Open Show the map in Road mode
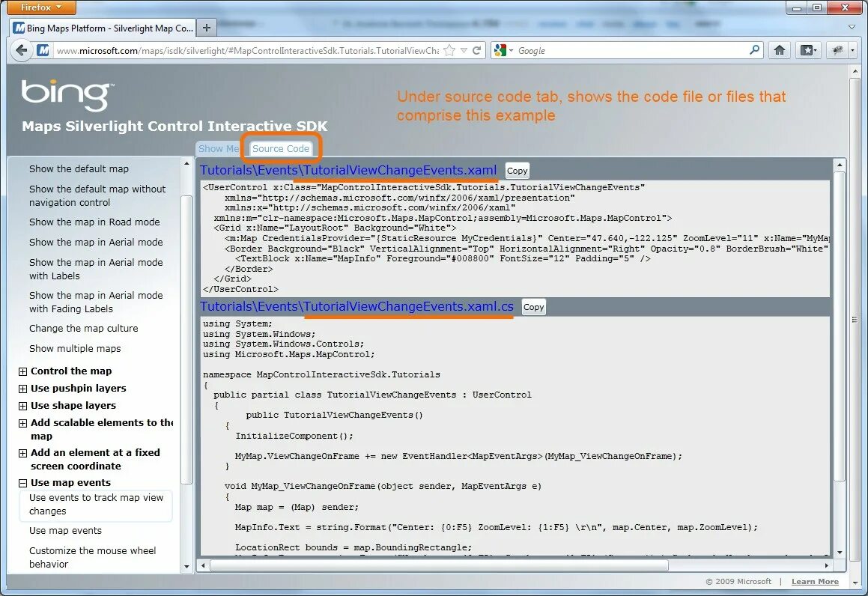868x596 pixels. pos(94,222)
